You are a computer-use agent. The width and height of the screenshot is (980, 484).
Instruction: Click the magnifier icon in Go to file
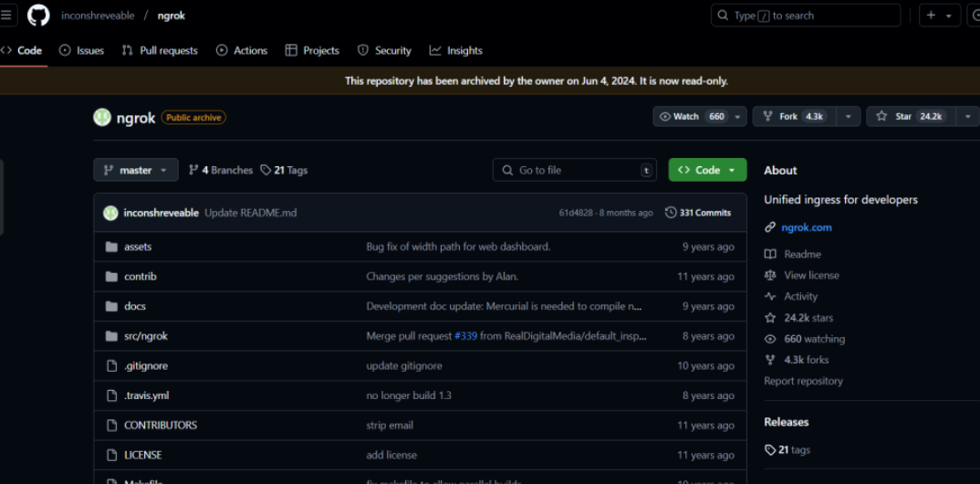pyautogui.click(x=507, y=170)
